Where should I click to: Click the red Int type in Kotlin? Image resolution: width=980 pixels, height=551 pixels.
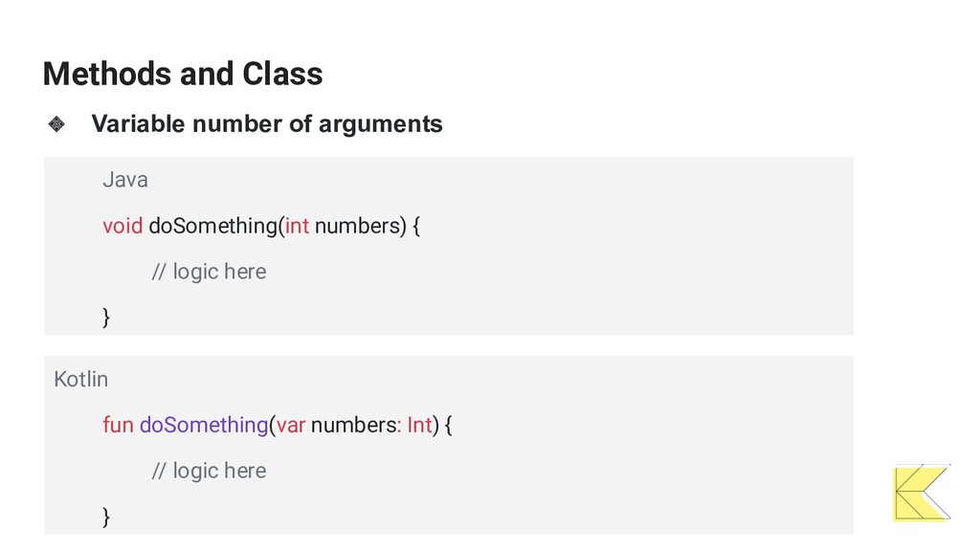click(419, 425)
